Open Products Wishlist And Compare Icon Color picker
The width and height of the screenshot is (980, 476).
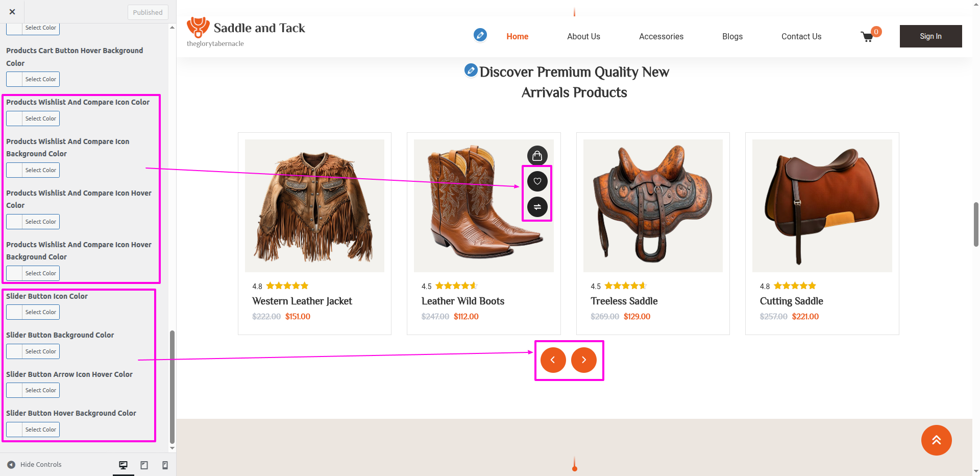pos(33,118)
